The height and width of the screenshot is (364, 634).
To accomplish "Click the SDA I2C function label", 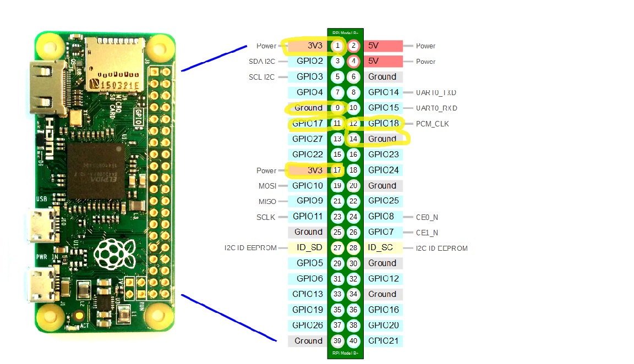I will pos(261,62).
